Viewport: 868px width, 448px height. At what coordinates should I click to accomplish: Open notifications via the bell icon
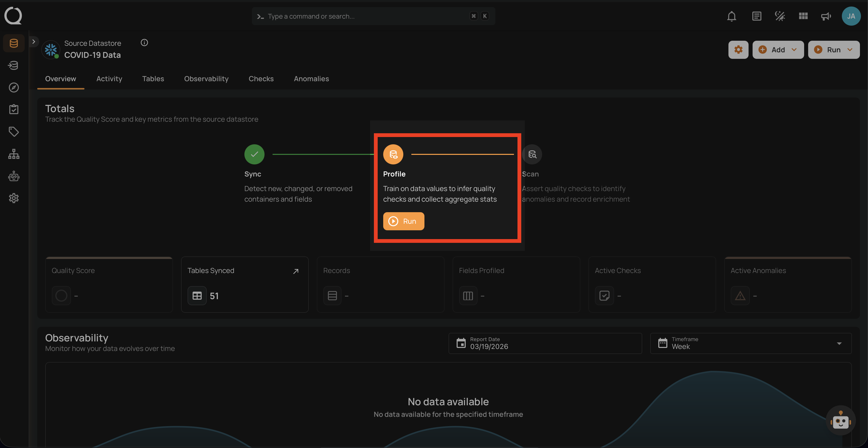[731, 16]
